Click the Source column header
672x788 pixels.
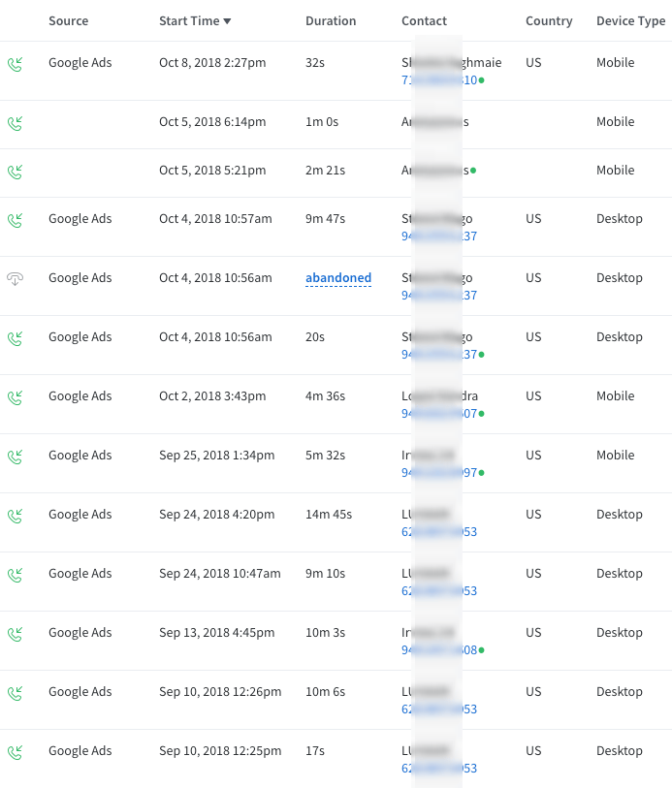pyautogui.click(x=68, y=21)
